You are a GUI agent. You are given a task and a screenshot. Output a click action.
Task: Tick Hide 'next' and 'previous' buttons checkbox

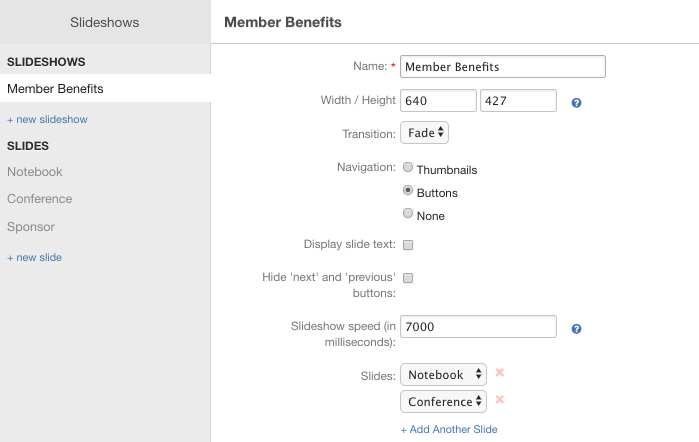point(408,278)
